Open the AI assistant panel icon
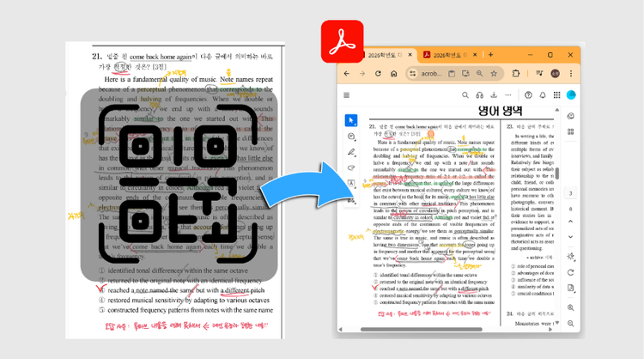This screenshot has height=359, width=644. tap(570, 116)
